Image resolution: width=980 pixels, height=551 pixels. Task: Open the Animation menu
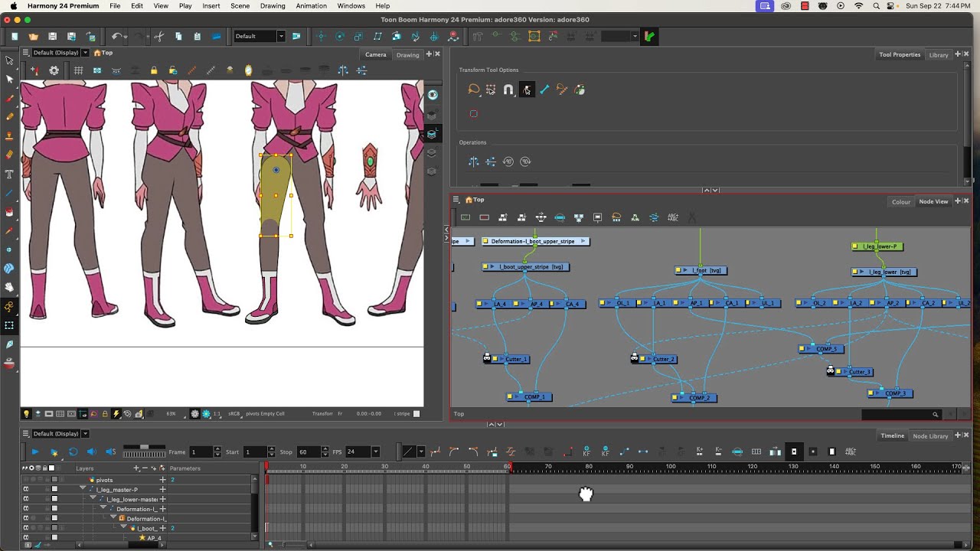pyautogui.click(x=311, y=6)
